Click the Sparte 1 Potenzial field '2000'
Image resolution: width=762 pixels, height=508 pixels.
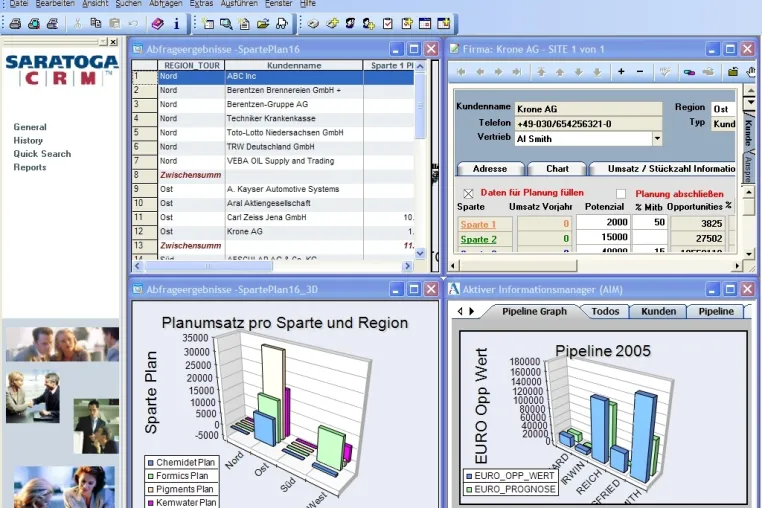coord(604,222)
